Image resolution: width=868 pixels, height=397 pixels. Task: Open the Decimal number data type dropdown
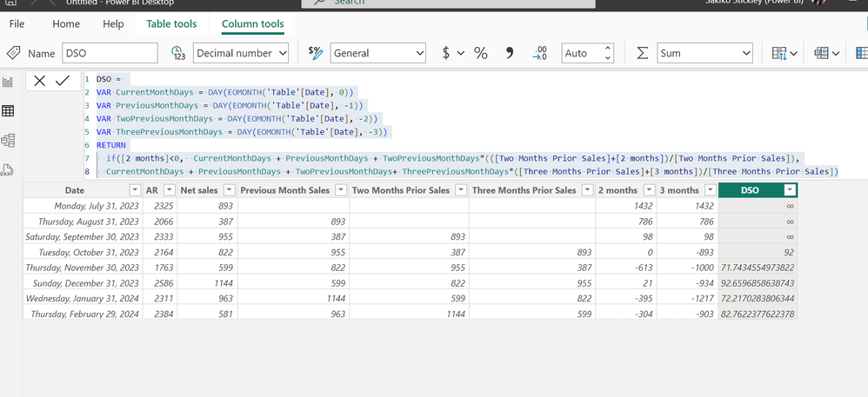[241, 53]
